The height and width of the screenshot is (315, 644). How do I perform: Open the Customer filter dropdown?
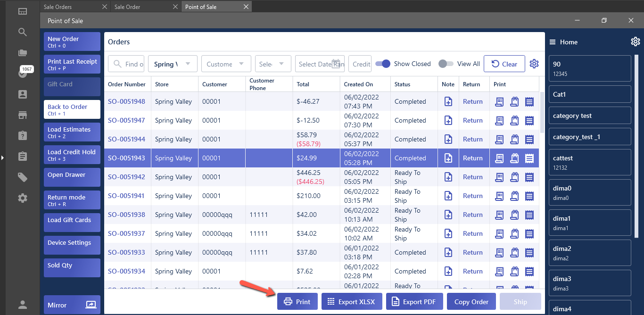(x=225, y=64)
